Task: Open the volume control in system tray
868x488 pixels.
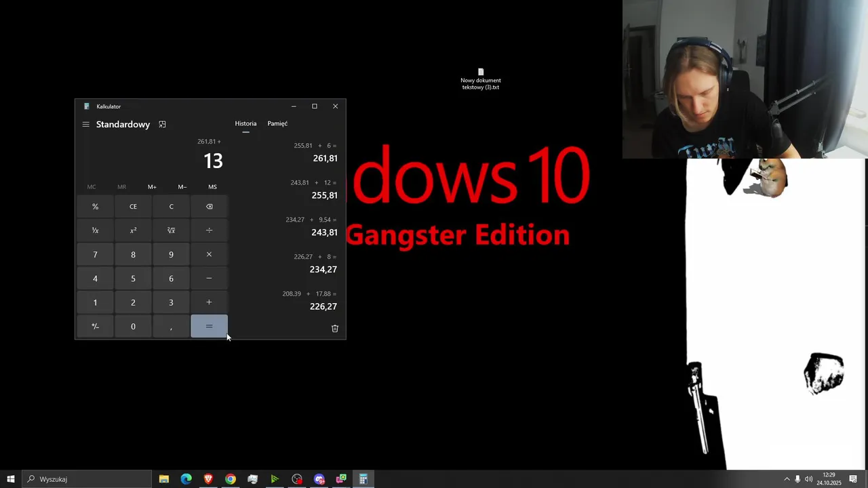Action: tap(808, 479)
